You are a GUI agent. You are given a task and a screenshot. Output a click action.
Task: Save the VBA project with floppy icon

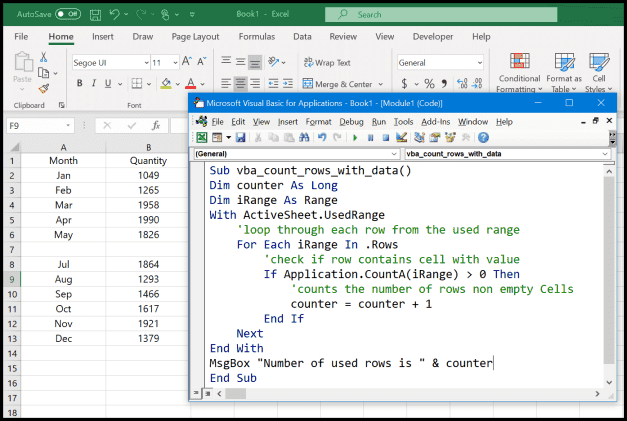(240, 138)
